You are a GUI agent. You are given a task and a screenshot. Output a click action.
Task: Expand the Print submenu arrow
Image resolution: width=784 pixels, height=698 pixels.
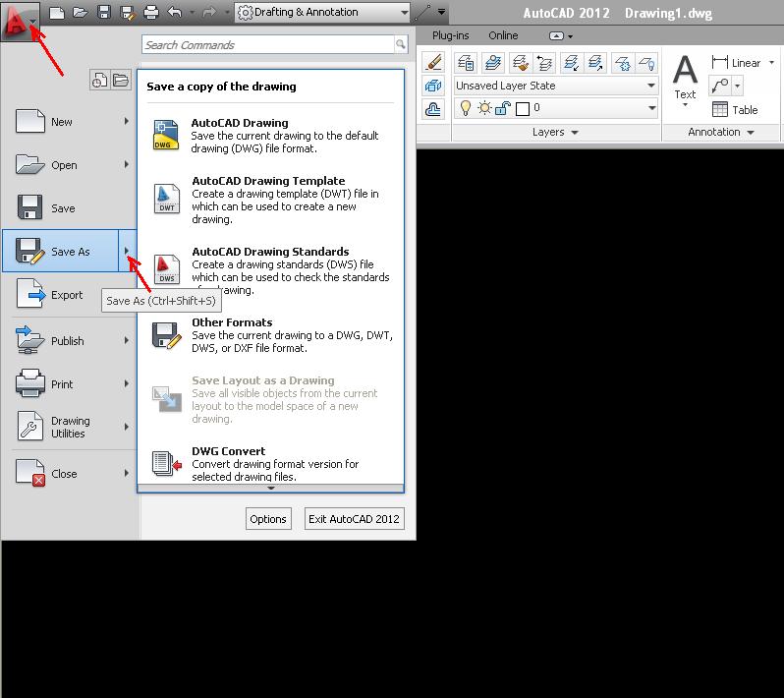[127, 383]
